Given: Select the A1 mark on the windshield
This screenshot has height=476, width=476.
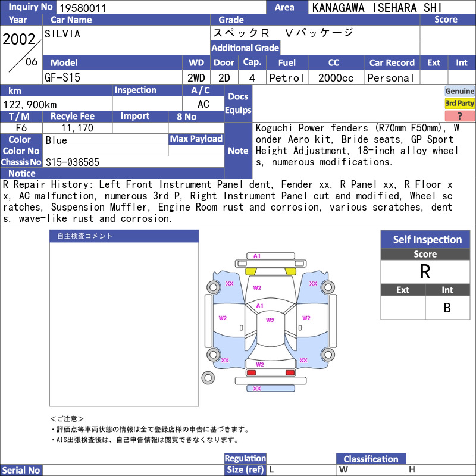Looking at the screenshot, I should coord(259,306).
